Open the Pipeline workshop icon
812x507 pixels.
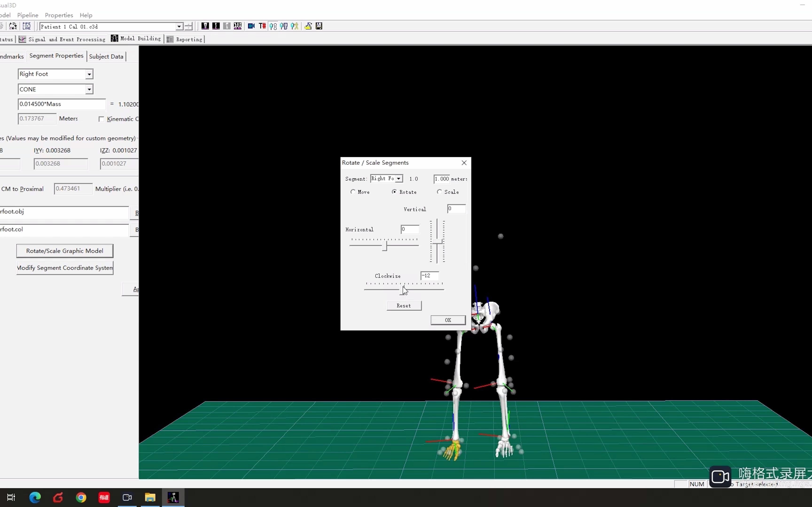click(x=27, y=26)
